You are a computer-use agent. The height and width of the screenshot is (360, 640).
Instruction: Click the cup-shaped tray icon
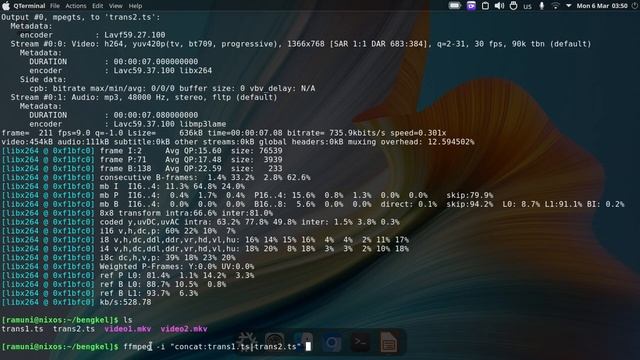tap(513, 6)
